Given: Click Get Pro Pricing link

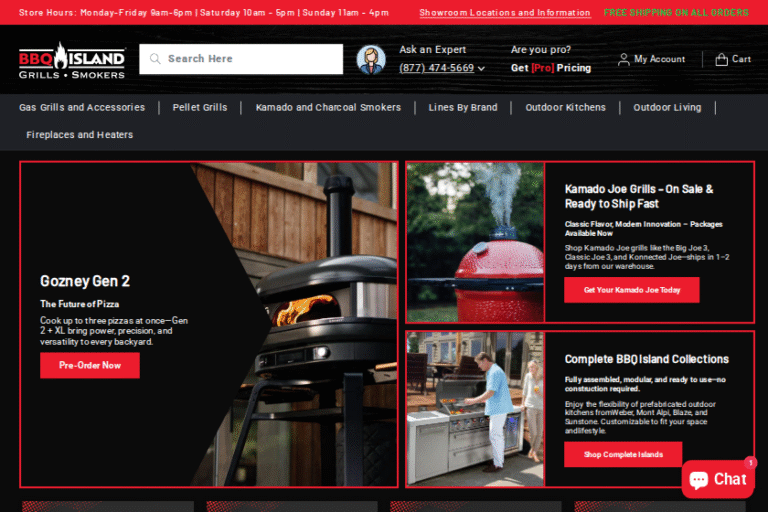Looking at the screenshot, I should pos(550,68).
